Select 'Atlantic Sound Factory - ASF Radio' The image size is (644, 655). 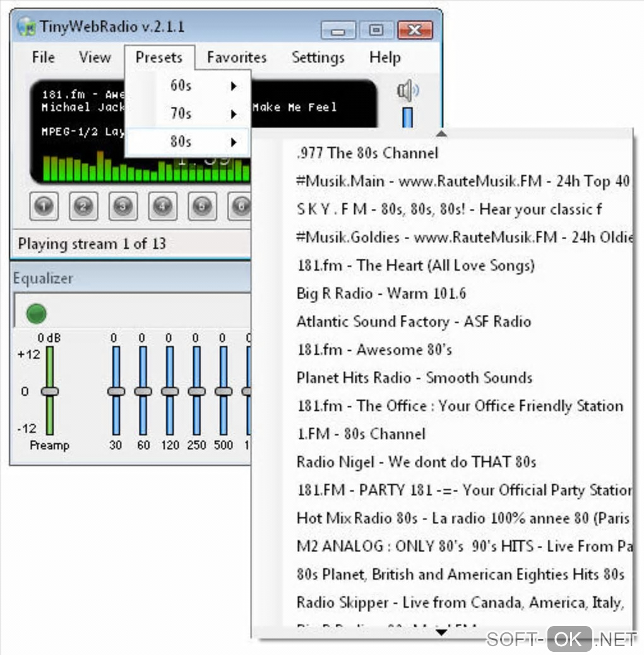click(x=442, y=321)
